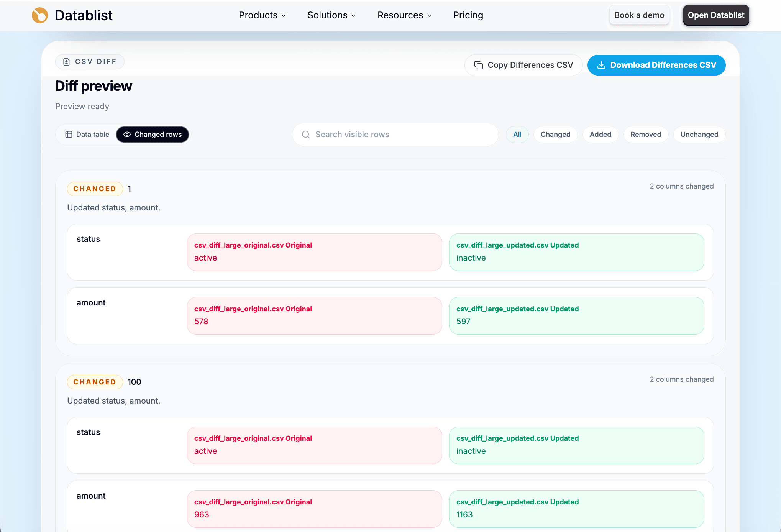The width and height of the screenshot is (781, 532).
Task: Click the CHANGED badge for row 1
Action: point(95,189)
